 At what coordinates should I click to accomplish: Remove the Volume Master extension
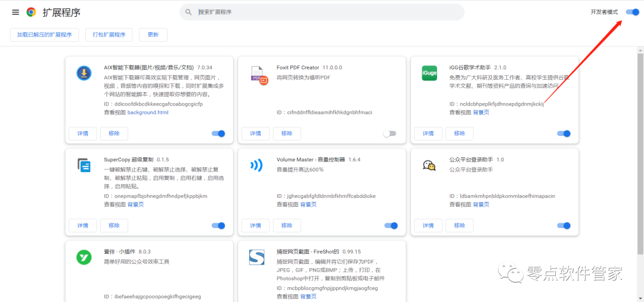point(287,225)
